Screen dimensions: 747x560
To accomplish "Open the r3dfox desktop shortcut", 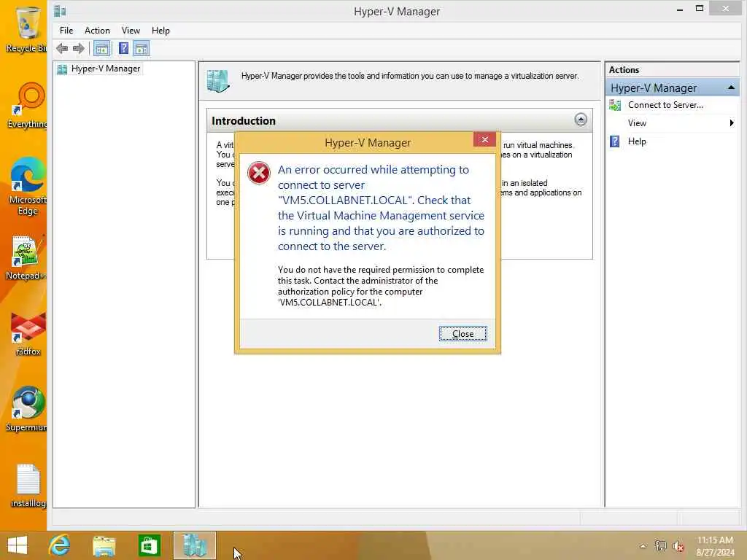I will 28,334.
